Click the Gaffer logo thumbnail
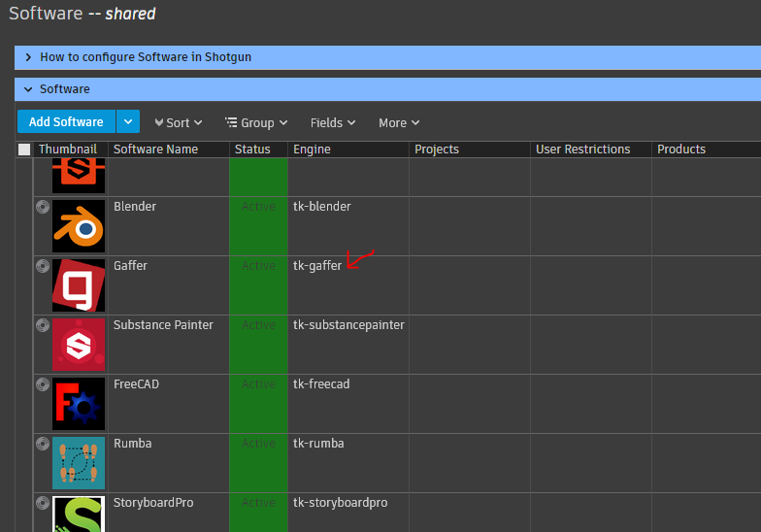The width and height of the screenshot is (761, 532). [79, 285]
